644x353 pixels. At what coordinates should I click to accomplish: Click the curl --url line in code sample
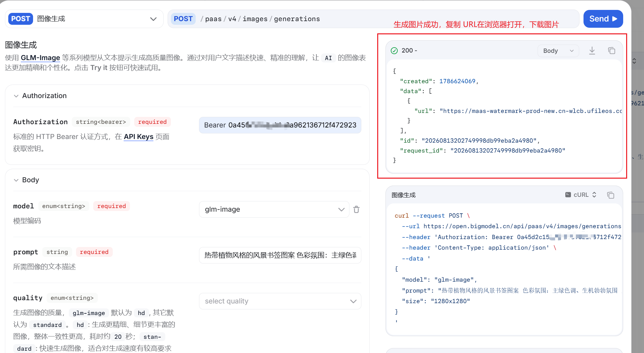511,226
